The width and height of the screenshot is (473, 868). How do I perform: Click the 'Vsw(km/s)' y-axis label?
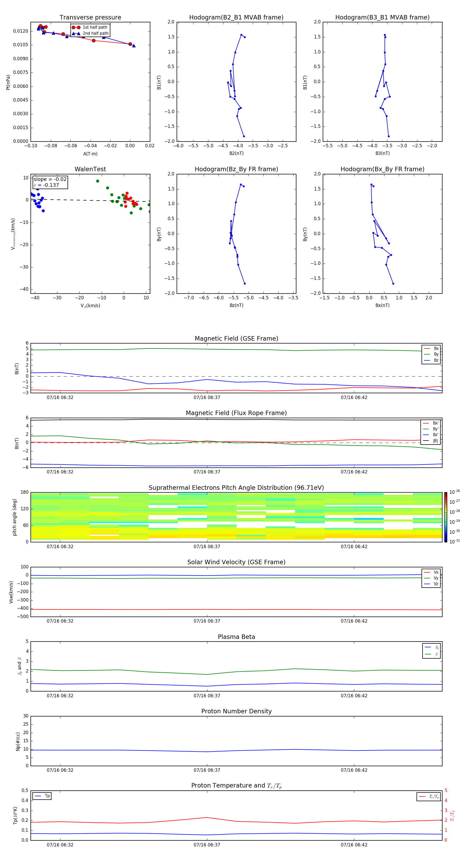point(11,592)
